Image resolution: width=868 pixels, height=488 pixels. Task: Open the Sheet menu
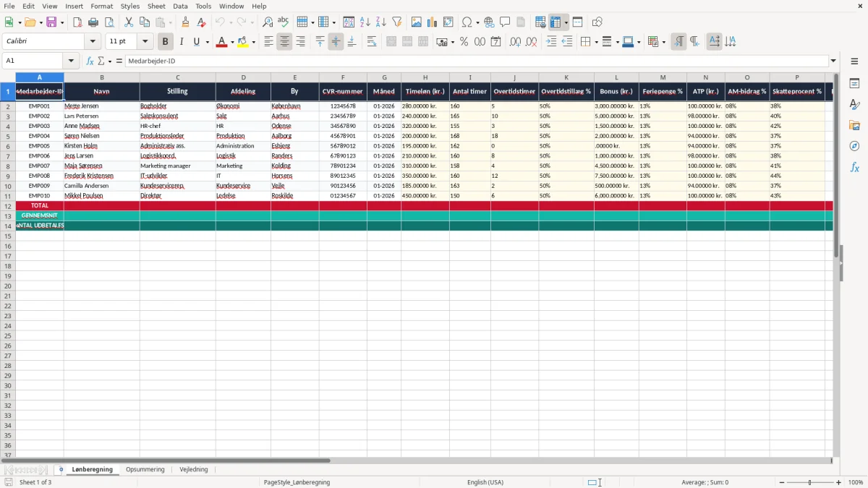(156, 6)
